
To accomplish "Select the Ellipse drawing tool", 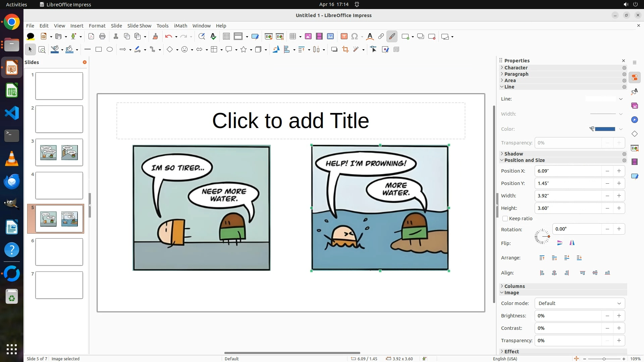I will [110, 50].
